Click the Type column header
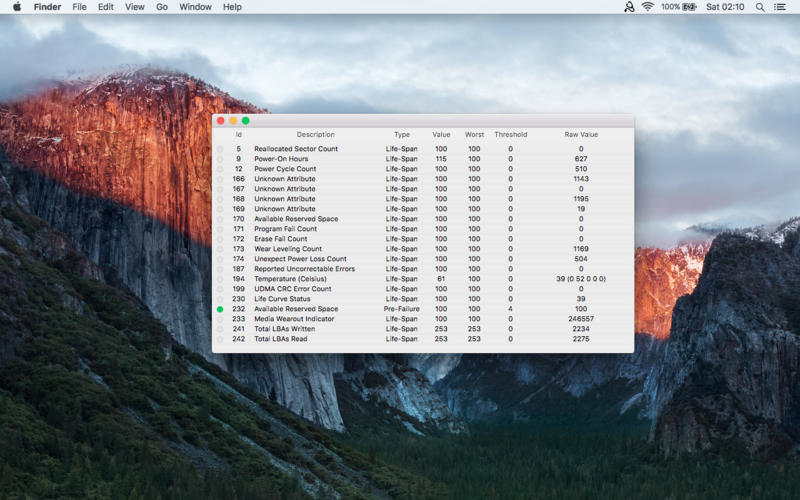Viewport: 800px width, 500px height. pyautogui.click(x=402, y=135)
